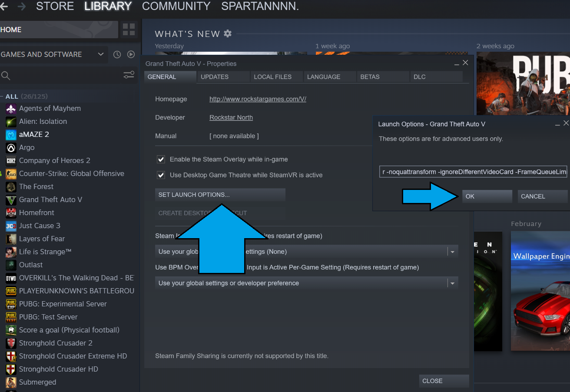Click the Grand Theft Auto V icon
Image resolution: width=570 pixels, height=392 pixels.
point(11,200)
